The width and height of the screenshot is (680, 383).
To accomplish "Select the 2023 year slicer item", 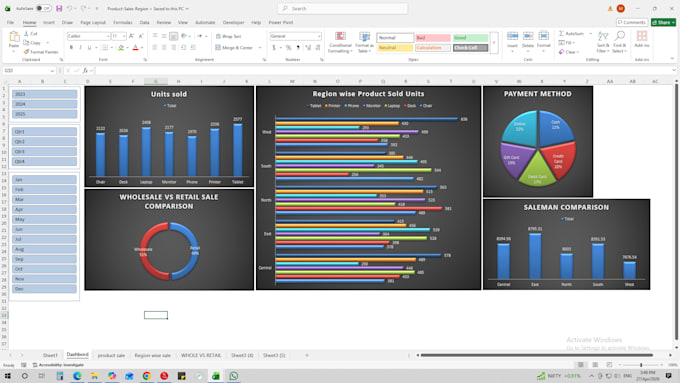I will tap(45, 94).
